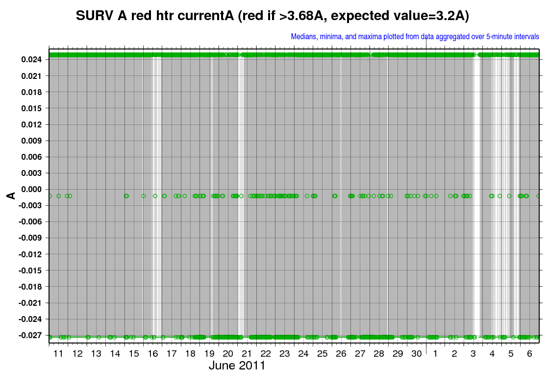Click x-axis date label 20
The width and height of the screenshot is (549, 392).
pyautogui.click(x=228, y=354)
